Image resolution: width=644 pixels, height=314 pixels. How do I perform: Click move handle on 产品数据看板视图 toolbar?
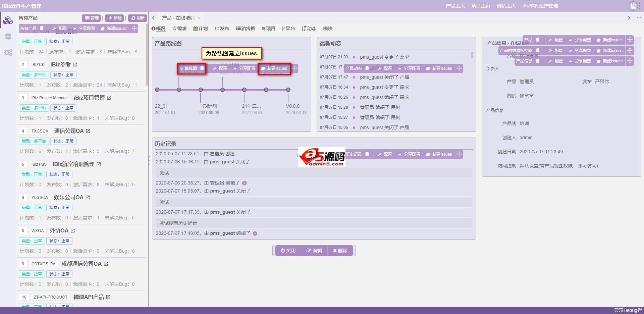point(630,51)
